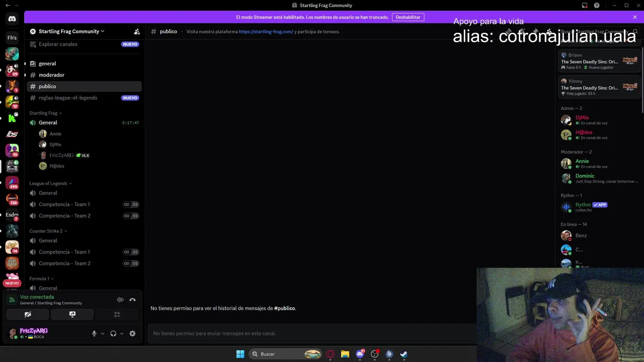Screen dimensions: 644x362
Task: Dismiss streamer mode banner
Action: (635, 17)
